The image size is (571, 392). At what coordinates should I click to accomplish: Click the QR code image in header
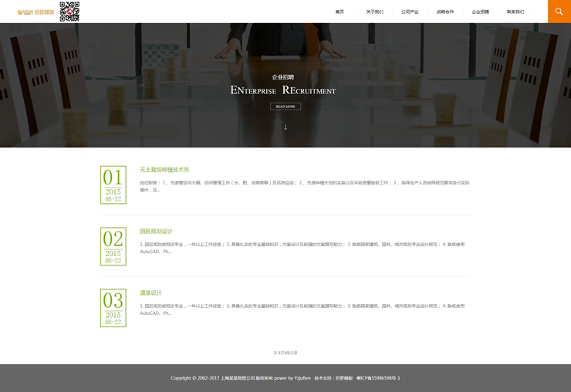[x=69, y=12]
